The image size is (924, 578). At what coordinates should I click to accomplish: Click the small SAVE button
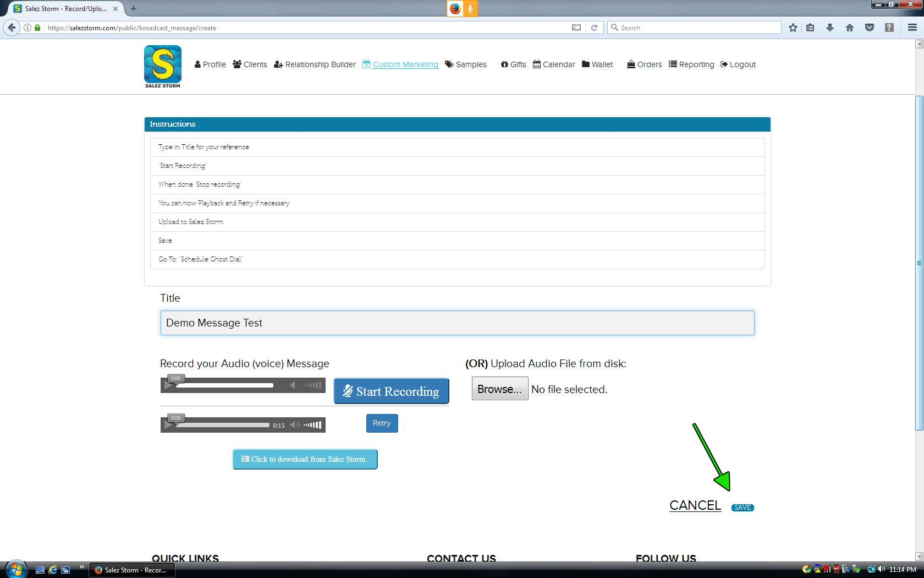743,508
